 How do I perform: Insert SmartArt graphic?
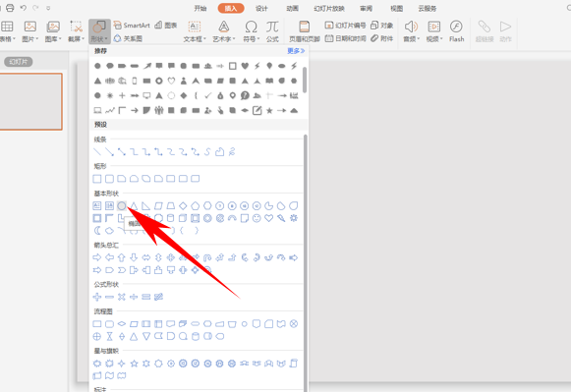tap(132, 26)
